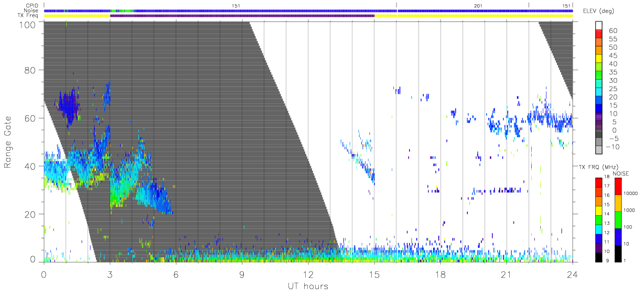
Task: Pick the yellow TX FRQ swatch between 14 and 15
Action: click(x=599, y=210)
